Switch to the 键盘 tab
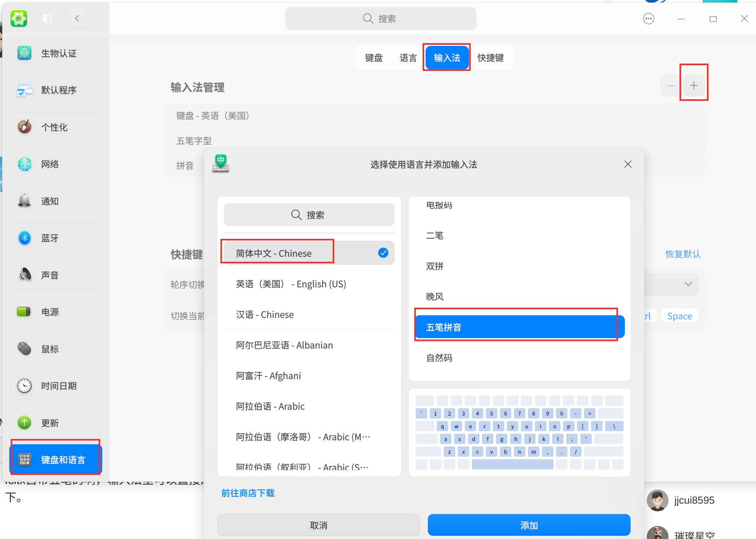 click(x=373, y=58)
